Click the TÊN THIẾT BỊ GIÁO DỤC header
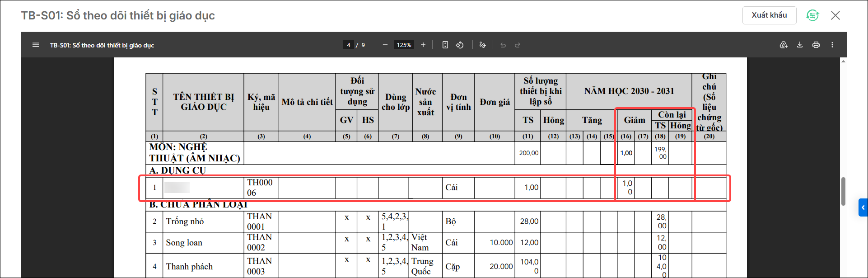 tap(203, 102)
